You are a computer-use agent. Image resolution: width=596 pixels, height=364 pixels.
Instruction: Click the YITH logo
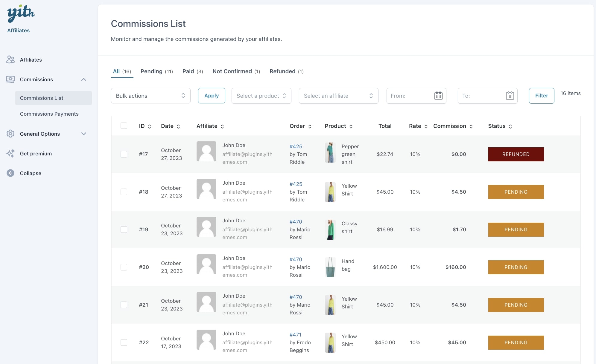click(21, 13)
